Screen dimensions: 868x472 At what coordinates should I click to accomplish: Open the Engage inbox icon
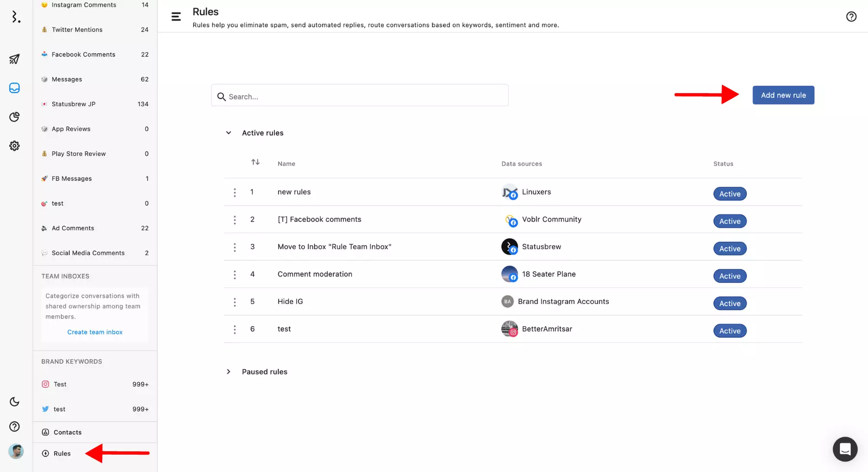click(14, 88)
